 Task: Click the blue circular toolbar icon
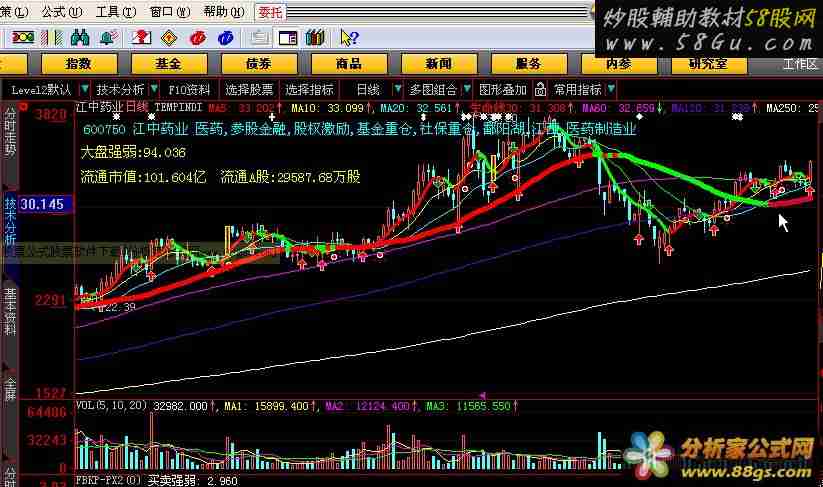click(x=225, y=38)
